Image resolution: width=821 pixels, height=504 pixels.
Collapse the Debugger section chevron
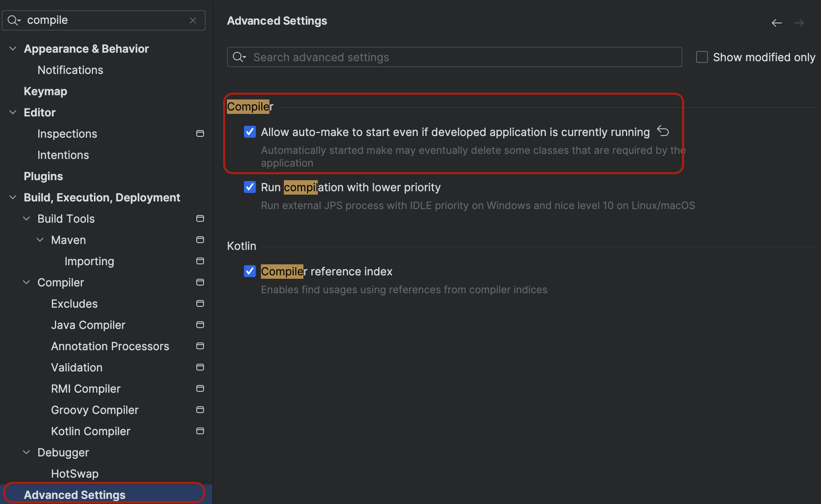(26, 452)
